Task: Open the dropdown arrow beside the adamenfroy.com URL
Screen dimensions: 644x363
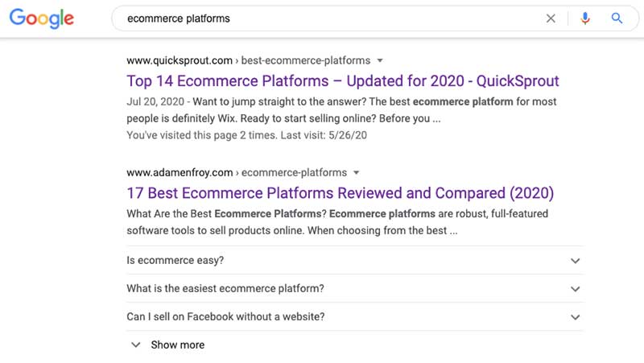Action: tap(357, 172)
